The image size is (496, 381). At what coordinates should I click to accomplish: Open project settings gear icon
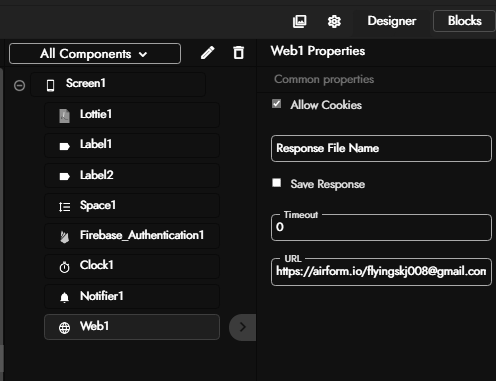coord(334,22)
